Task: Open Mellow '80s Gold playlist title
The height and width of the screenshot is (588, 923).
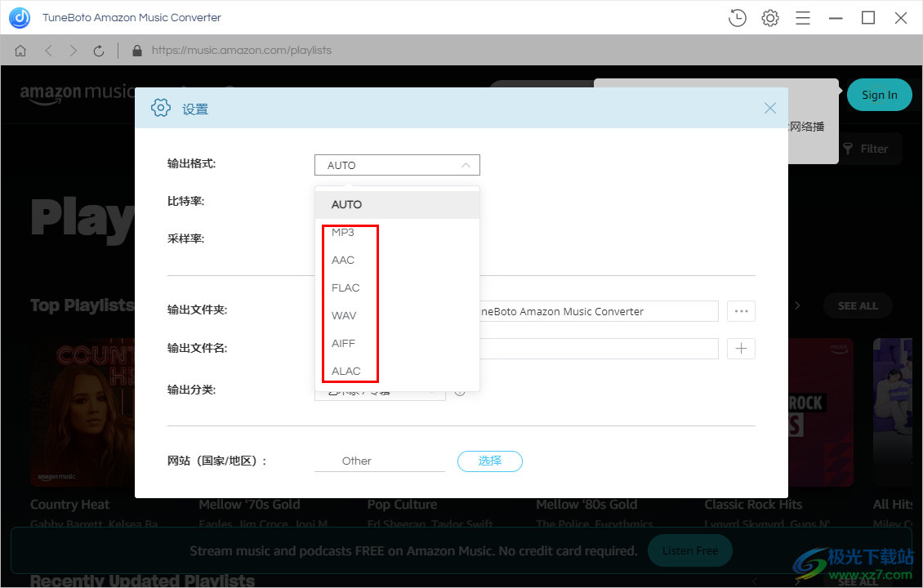Action: (586, 505)
